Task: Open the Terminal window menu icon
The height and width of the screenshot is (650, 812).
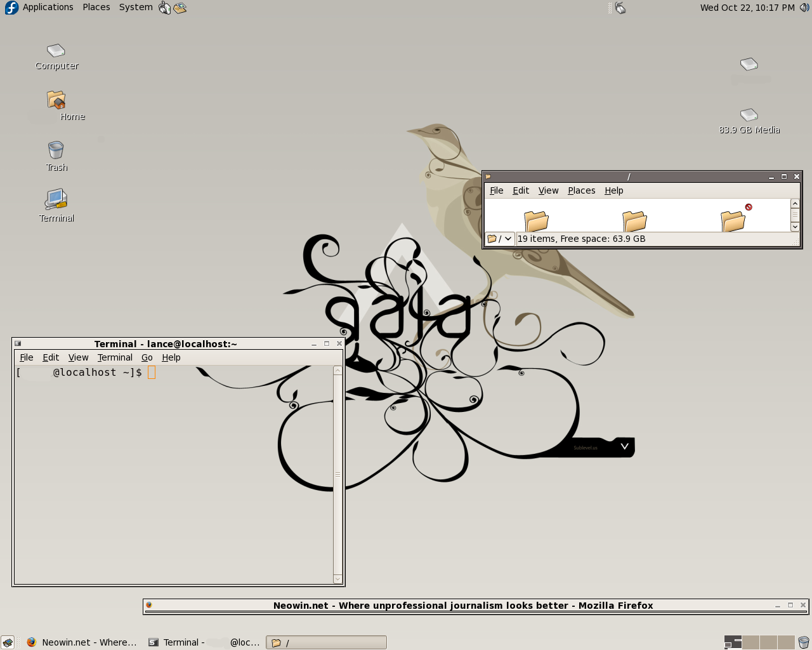Action: click(x=18, y=343)
